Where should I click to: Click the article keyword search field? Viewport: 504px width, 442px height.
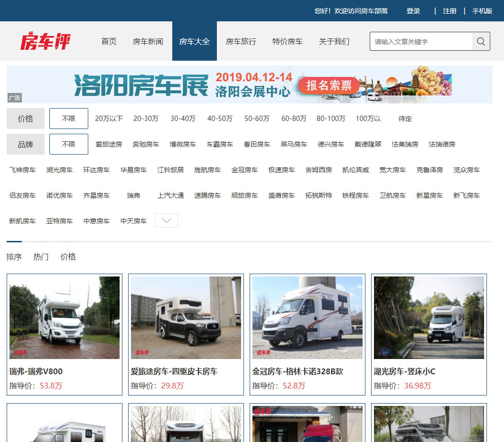click(421, 41)
